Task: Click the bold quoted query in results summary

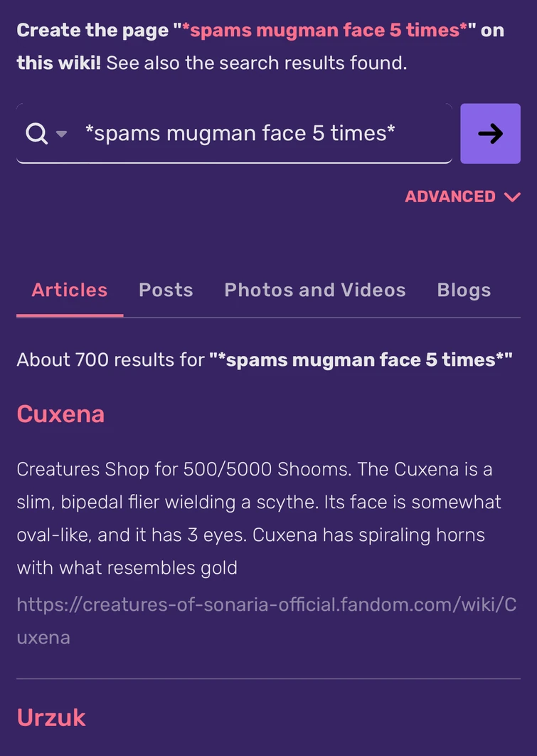Action: [x=361, y=360]
